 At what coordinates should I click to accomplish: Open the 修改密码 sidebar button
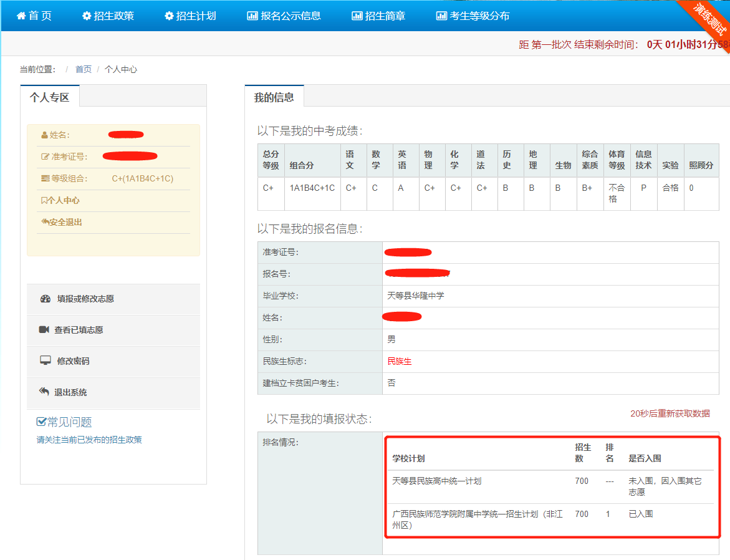tap(73, 361)
